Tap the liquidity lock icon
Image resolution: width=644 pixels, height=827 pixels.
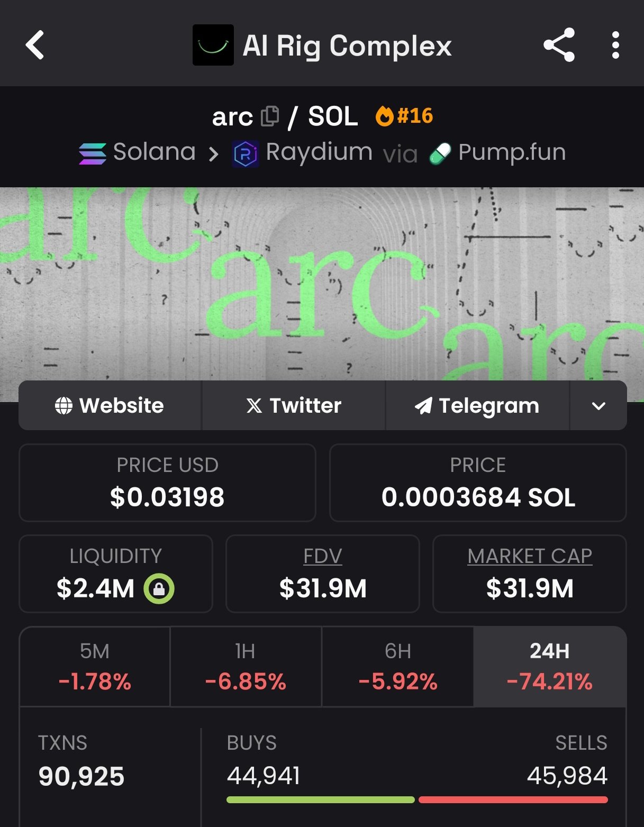159,588
